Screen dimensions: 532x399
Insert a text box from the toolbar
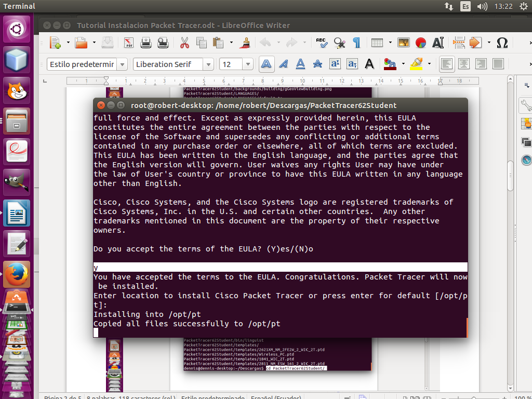(x=438, y=43)
